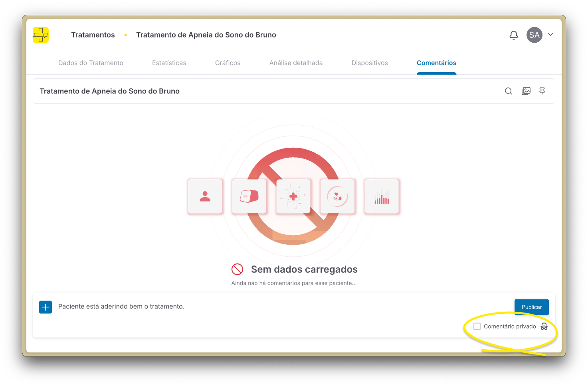
Task: Open the notifications bell
Action: tap(514, 35)
